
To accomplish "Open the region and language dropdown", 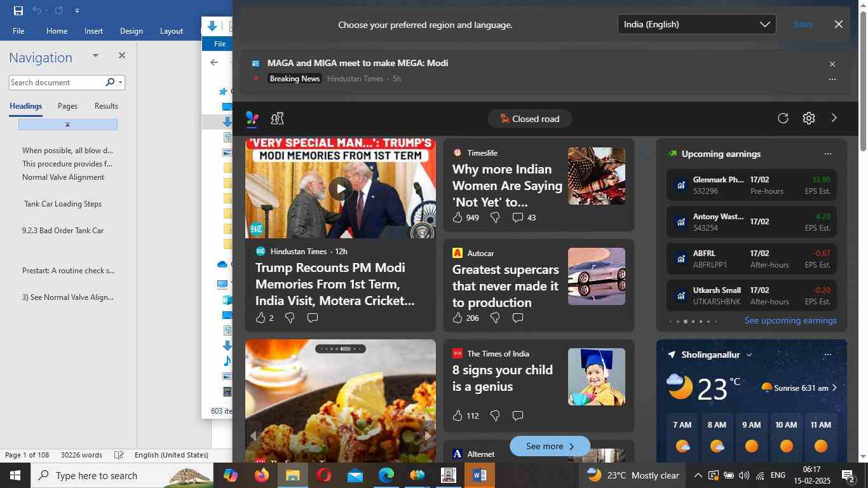I will click(696, 24).
